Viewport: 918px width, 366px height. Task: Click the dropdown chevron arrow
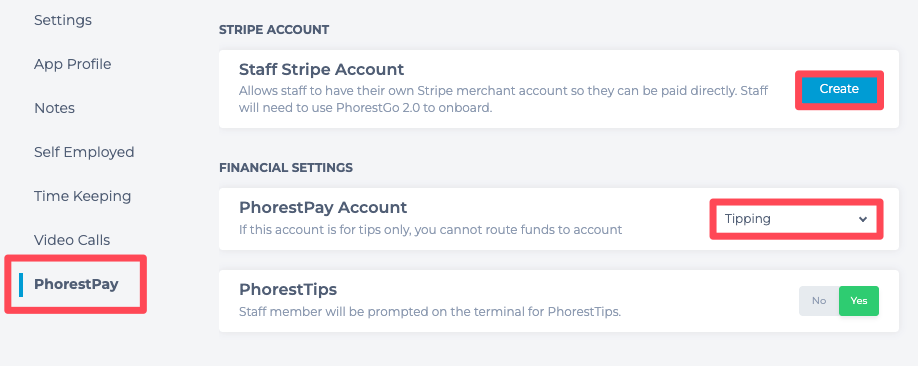pos(862,219)
